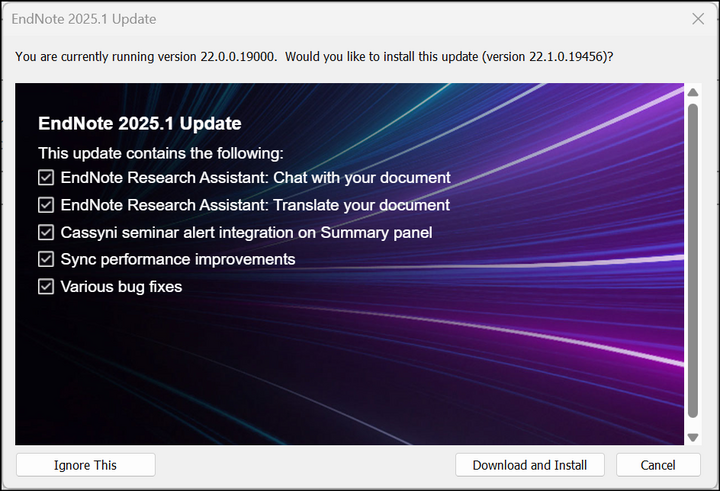Toggle the Cassyni seminar alert integration checkbox
Image resolution: width=720 pixels, height=491 pixels.
point(46,232)
